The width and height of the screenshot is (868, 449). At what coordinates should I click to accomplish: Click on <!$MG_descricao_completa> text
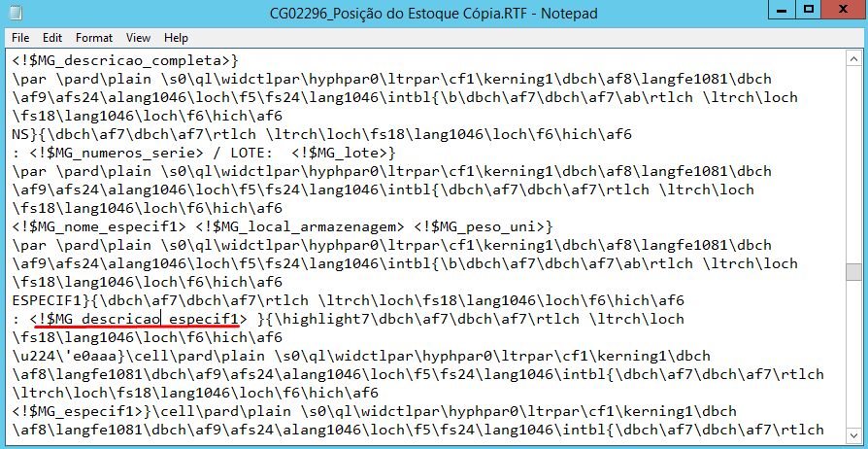120,60
